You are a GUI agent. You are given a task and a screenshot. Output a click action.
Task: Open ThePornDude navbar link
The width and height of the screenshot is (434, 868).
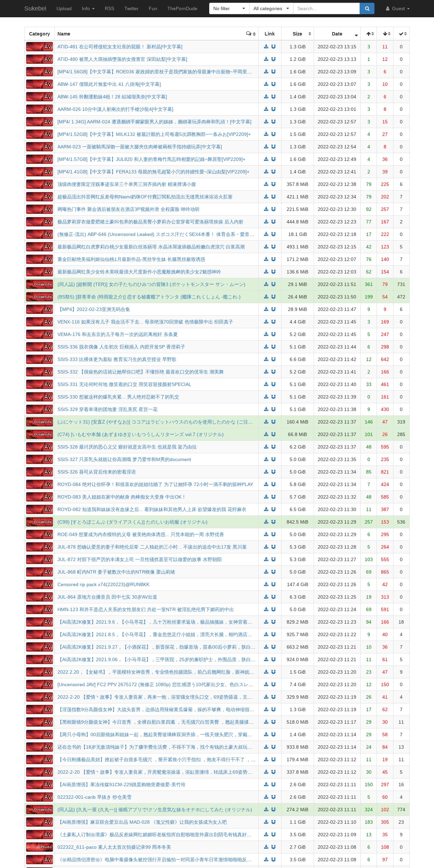pyautogui.click(x=182, y=8)
